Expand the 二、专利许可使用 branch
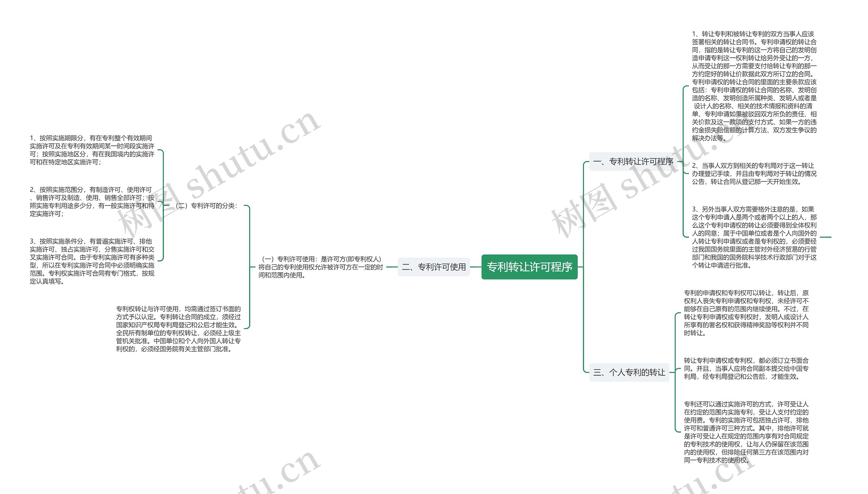 click(x=433, y=268)
